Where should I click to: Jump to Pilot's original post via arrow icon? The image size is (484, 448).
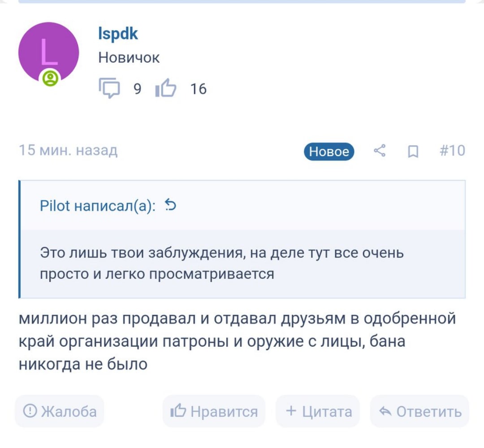click(x=171, y=205)
